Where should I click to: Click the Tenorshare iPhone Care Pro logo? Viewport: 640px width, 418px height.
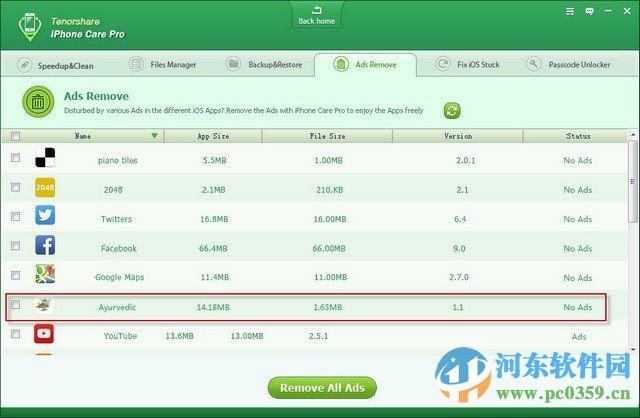30,27
